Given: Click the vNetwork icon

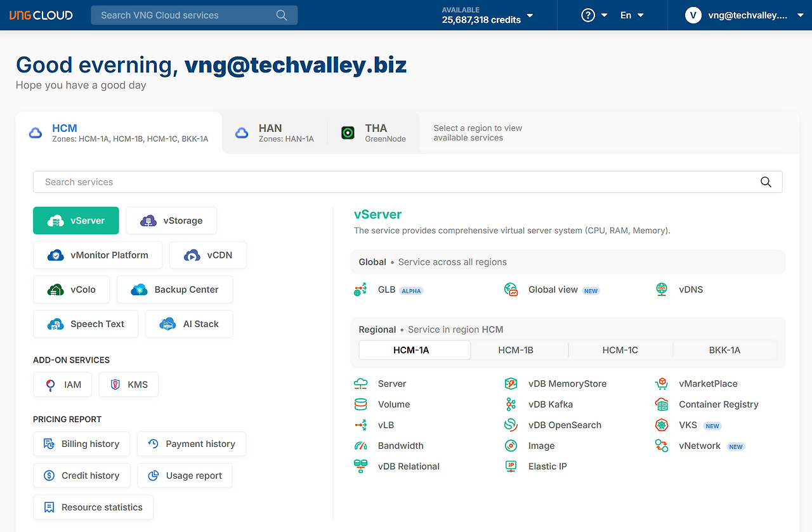Looking at the screenshot, I should (x=662, y=446).
